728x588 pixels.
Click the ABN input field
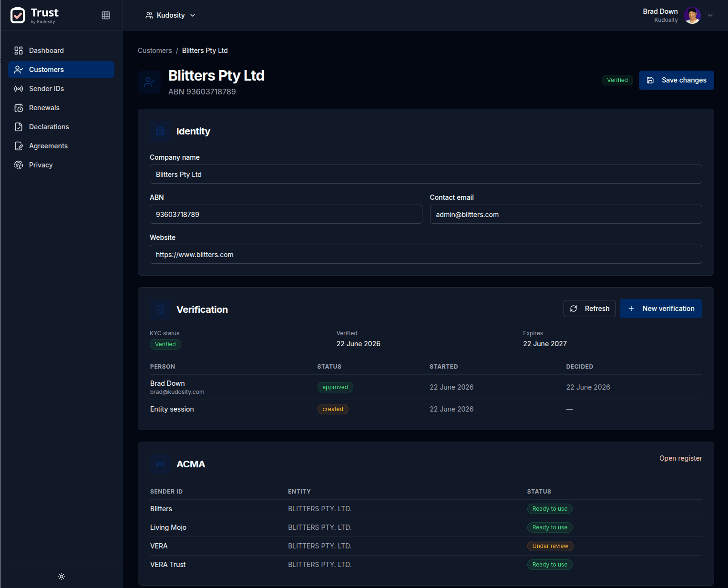pyautogui.click(x=286, y=214)
